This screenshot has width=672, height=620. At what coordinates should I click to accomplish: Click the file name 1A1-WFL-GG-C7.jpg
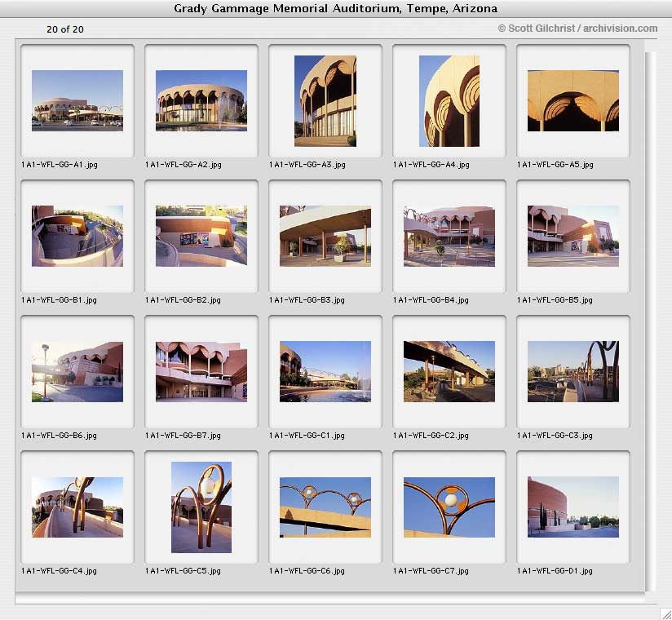coord(431,571)
